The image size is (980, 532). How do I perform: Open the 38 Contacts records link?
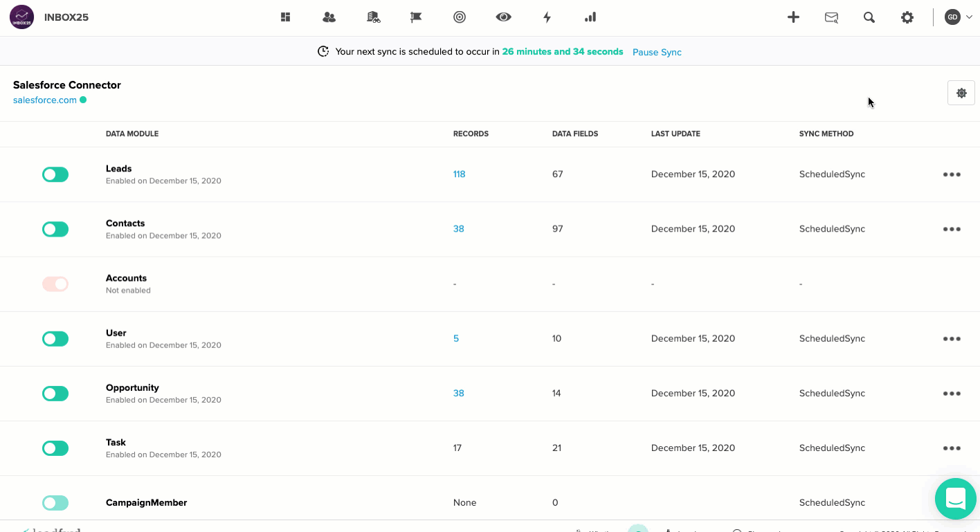point(458,229)
